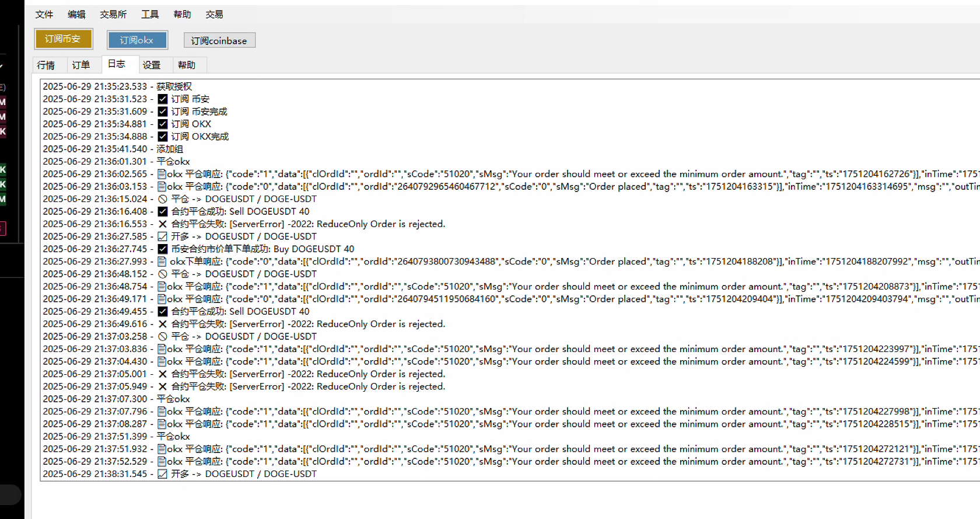980x519 pixels.
Task: Click the 订阅币安 button
Action: click(x=63, y=39)
